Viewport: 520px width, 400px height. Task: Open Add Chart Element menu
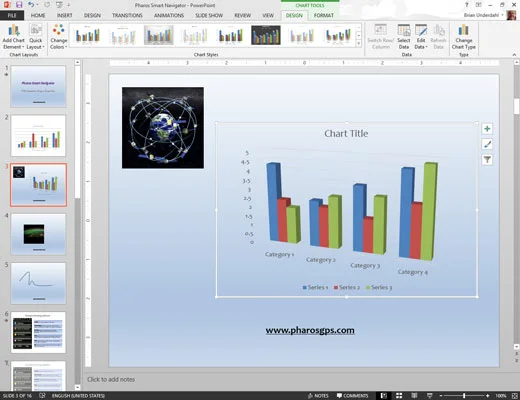(13, 37)
